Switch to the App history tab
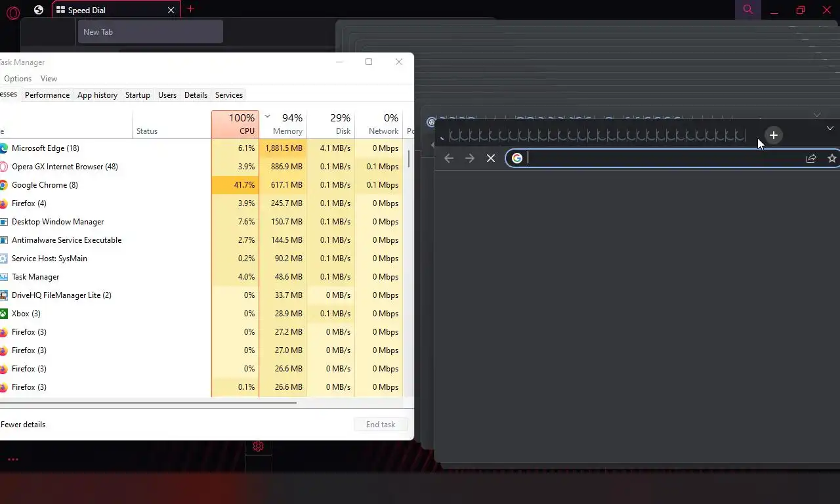 (x=97, y=95)
